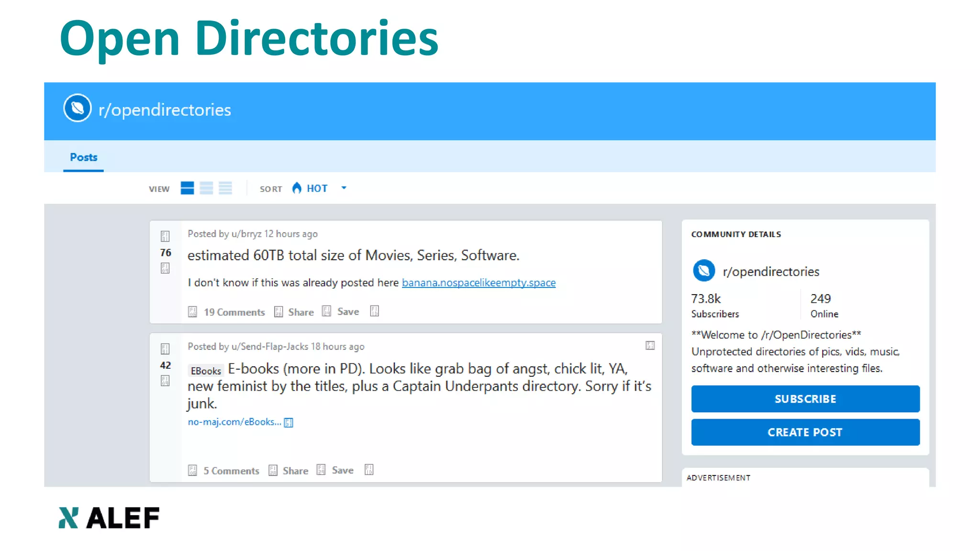Screen dimensions: 980x551
Task: Upvote the 60TB Movies post
Action: tap(165, 236)
